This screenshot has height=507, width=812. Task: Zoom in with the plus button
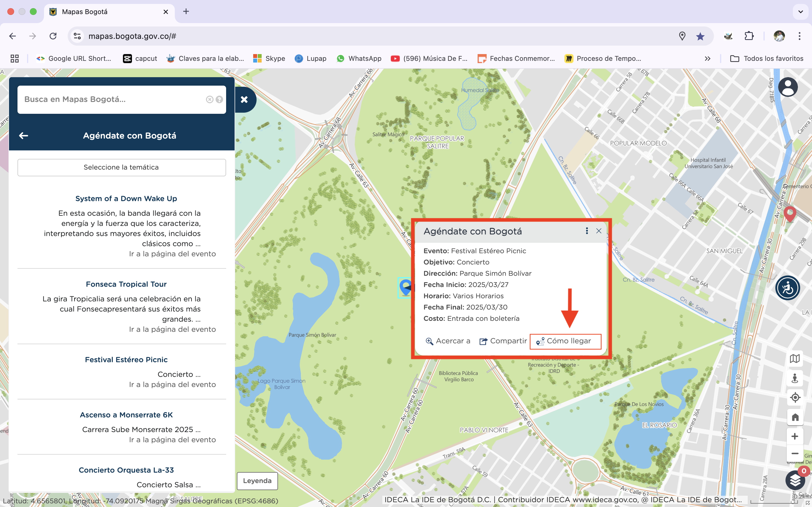(x=795, y=436)
